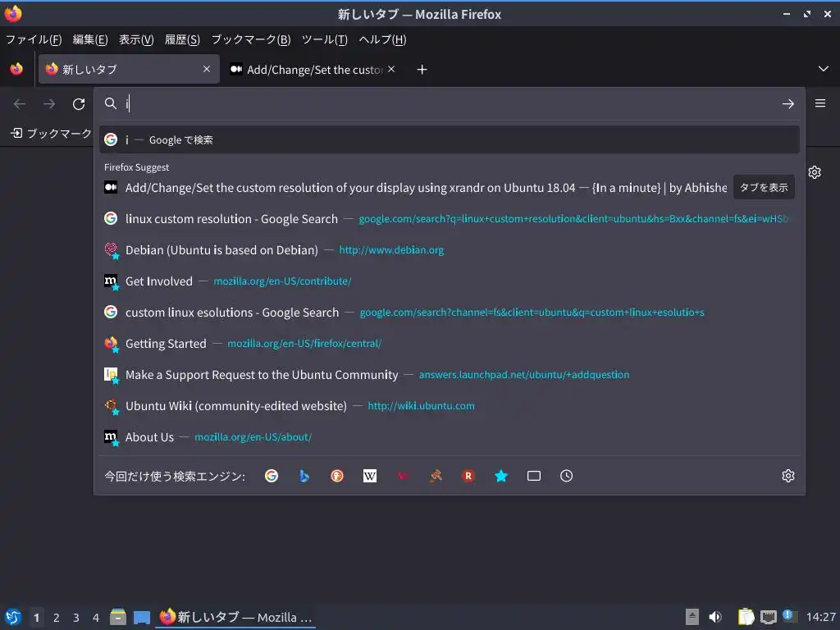Open ツール(T) menu
Viewport: 840px width, 630px height.
tap(325, 39)
